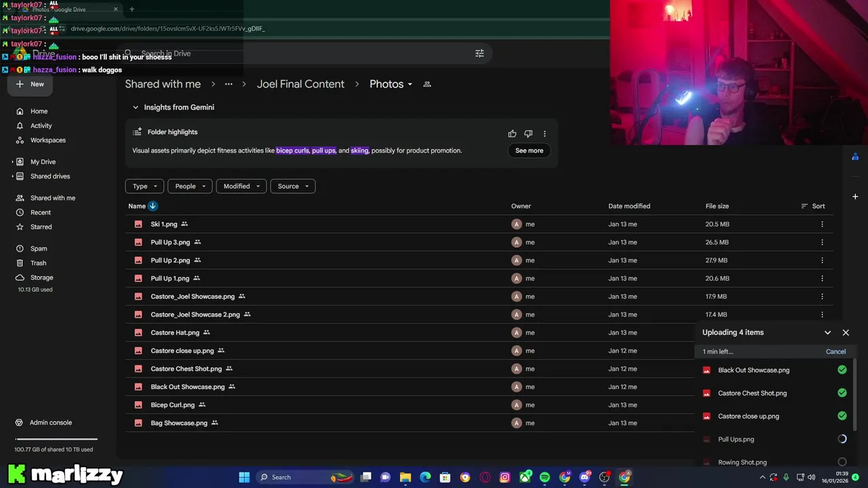Viewport: 868px width, 488px height.
Task: Click Shared with me breadcrumb
Action: point(163,84)
